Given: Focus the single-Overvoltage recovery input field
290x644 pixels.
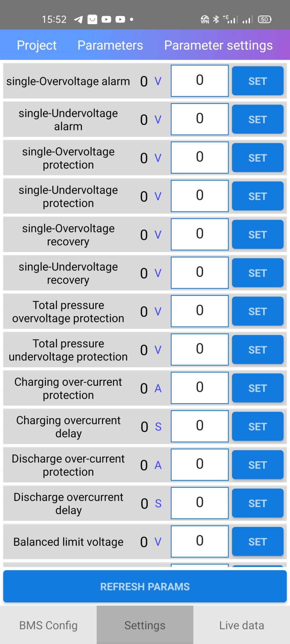Looking at the screenshot, I should (x=200, y=234).
